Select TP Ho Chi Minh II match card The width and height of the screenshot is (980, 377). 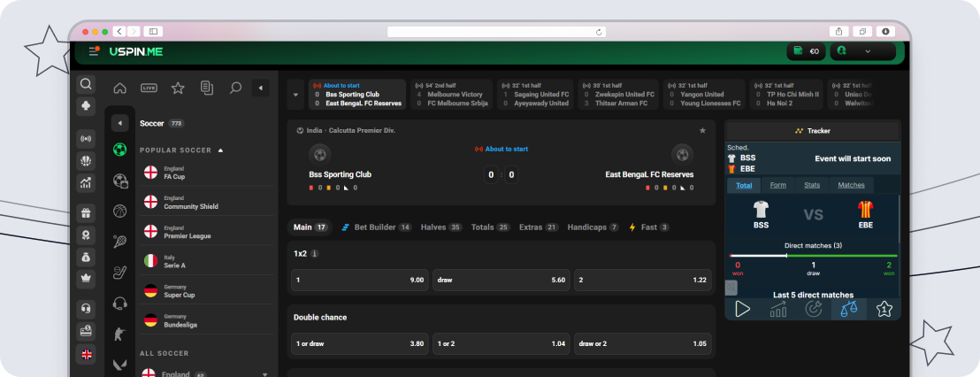[786, 95]
